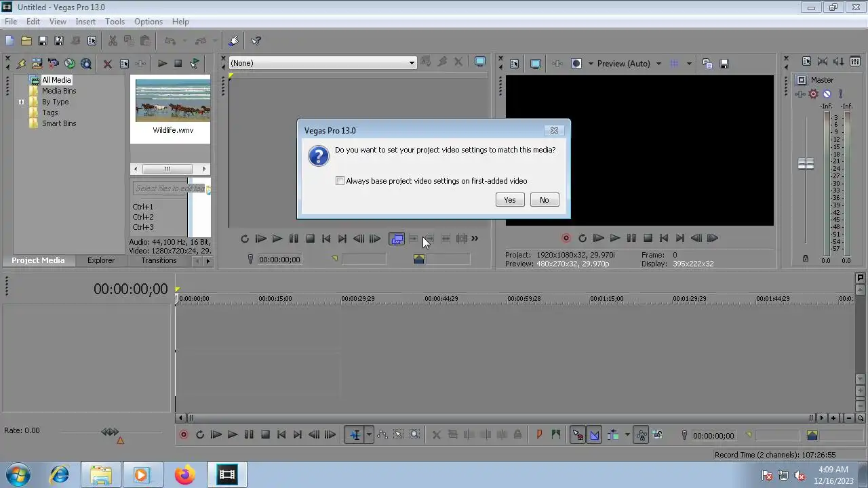Toggle the Overlays grid icon
The width and height of the screenshot is (868, 488).
pyautogui.click(x=674, y=64)
